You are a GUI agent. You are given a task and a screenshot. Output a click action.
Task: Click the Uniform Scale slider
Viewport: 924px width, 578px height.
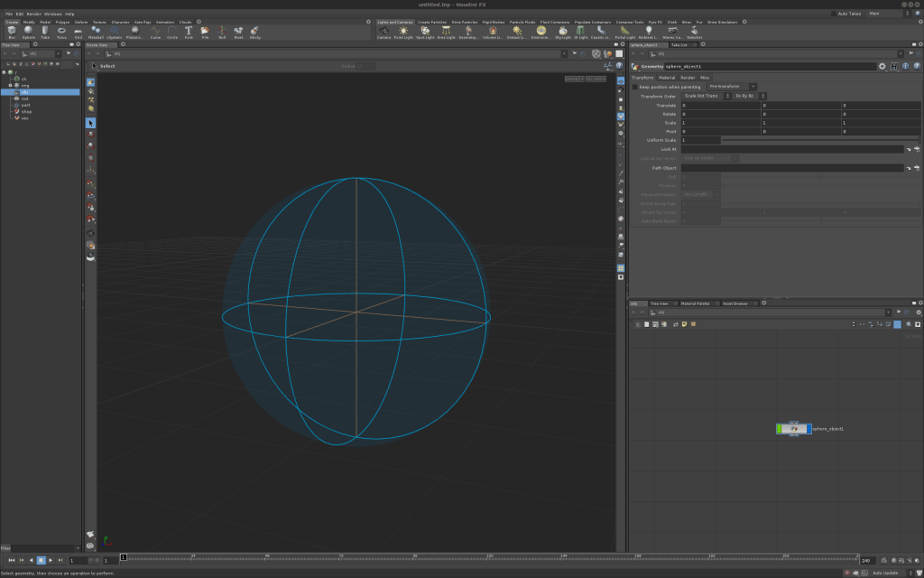point(819,140)
